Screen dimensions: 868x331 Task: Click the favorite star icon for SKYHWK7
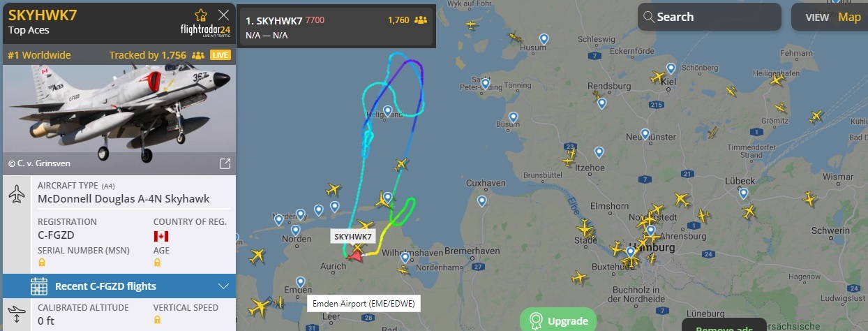coord(201,15)
